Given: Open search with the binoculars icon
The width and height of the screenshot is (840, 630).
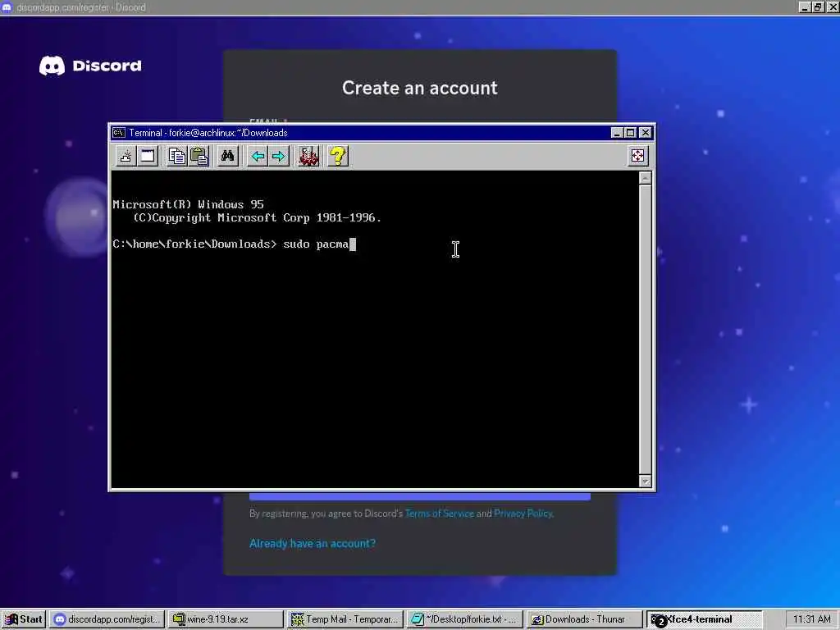Looking at the screenshot, I should 228,157.
